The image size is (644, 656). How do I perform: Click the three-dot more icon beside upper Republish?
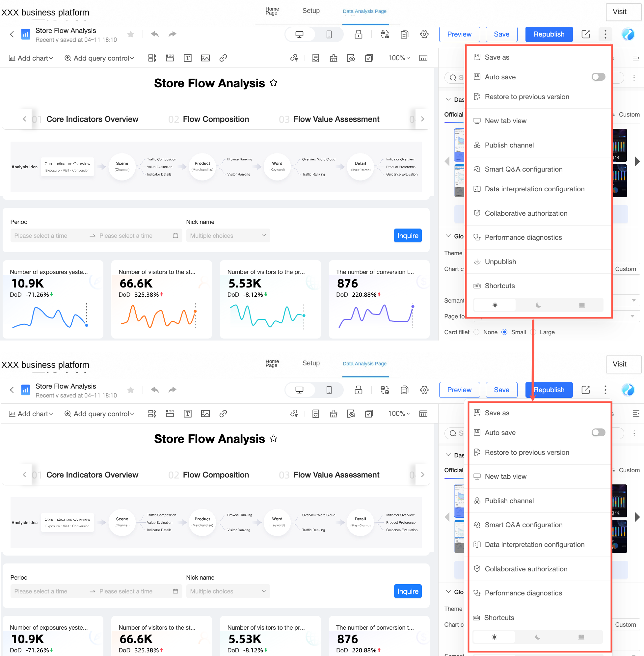coord(605,34)
